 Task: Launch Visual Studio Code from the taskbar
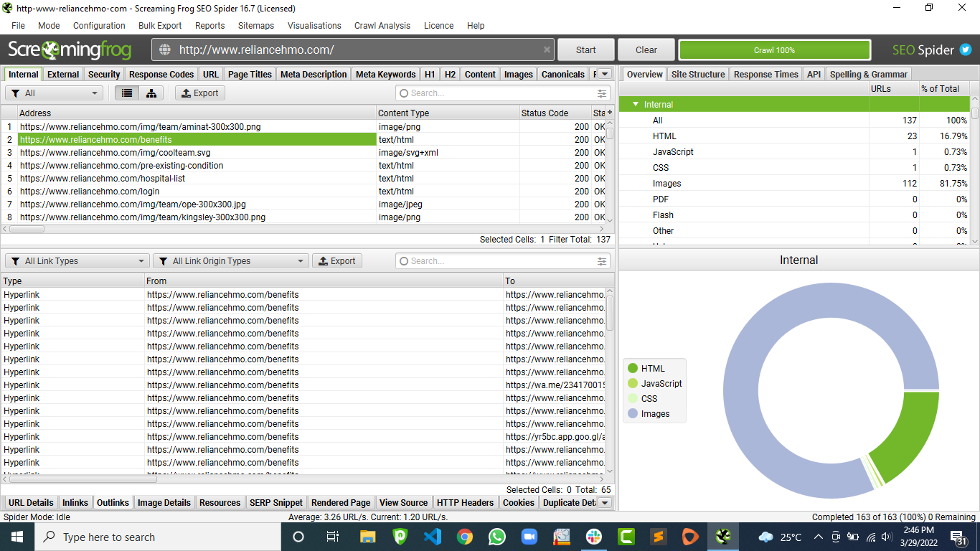pyautogui.click(x=432, y=537)
